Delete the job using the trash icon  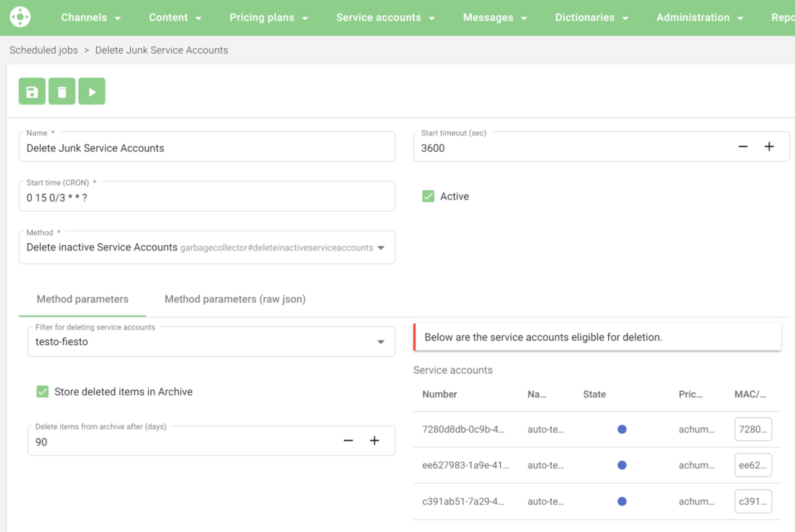[62, 91]
